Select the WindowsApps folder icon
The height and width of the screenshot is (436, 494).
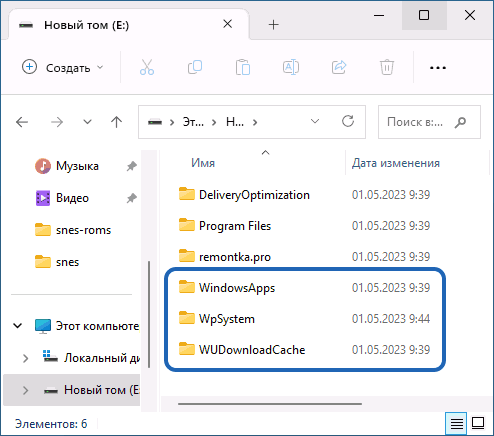pos(187,287)
